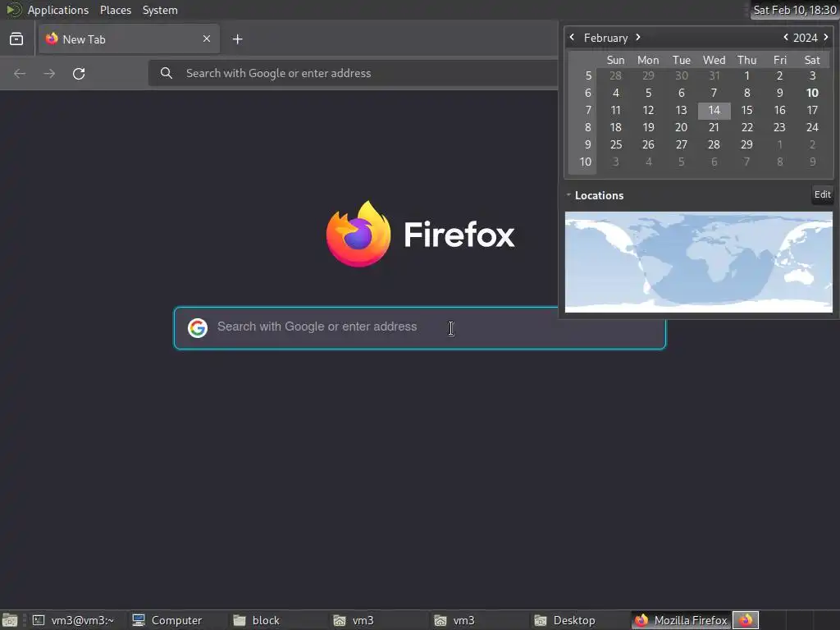Click the February month label
Image resolution: width=840 pixels, height=630 pixels.
click(x=605, y=38)
